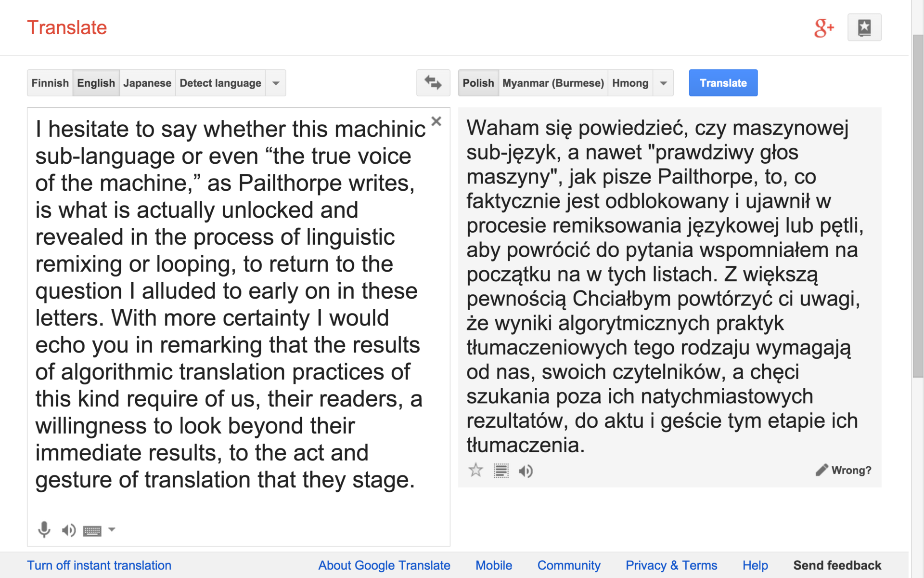Switch target language to Hmong
This screenshot has height=578, width=924.
point(630,83)
